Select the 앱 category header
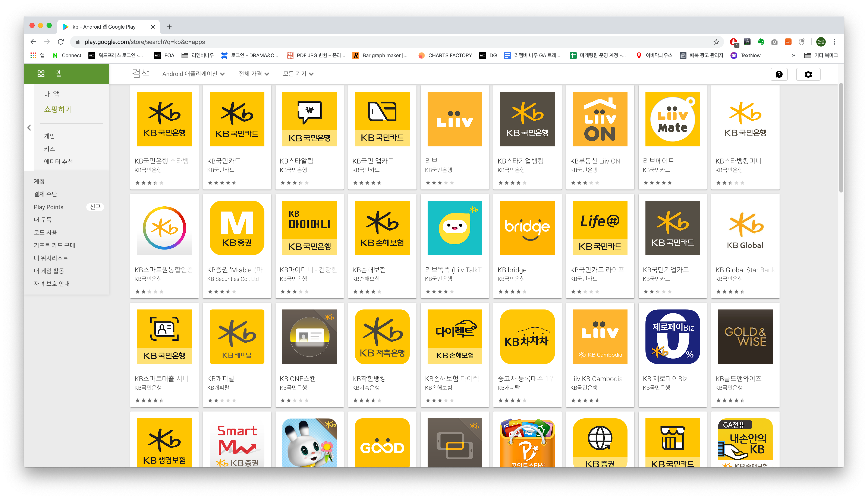Screen dimensions: 868x499 coord(67,74)
